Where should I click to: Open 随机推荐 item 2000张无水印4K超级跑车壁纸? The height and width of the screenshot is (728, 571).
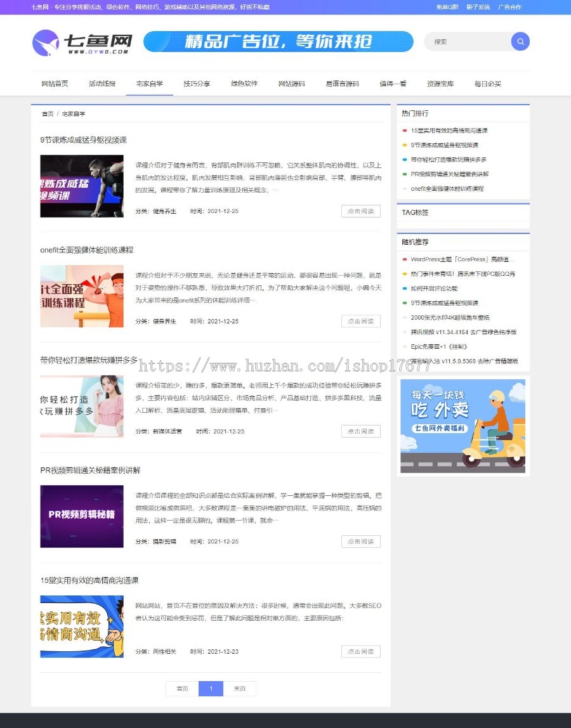coord(450,318)
